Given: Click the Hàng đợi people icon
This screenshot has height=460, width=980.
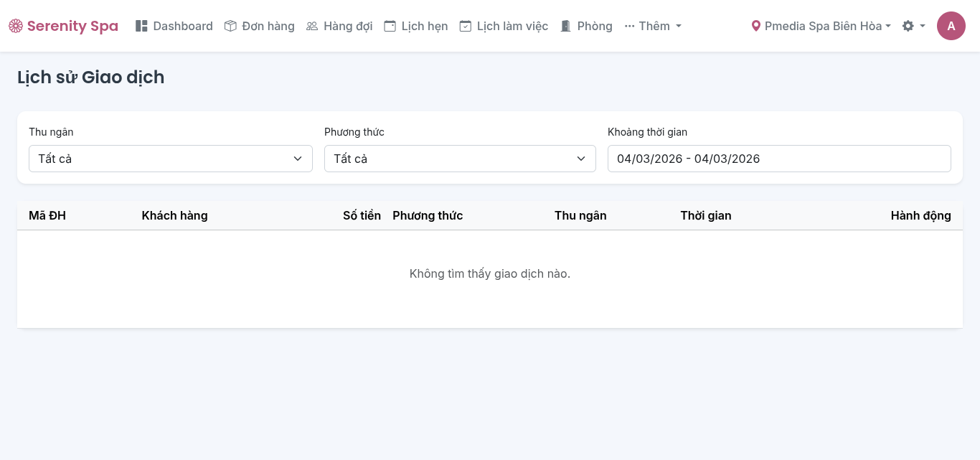Looking at the screenshot, I should [312, 26].
